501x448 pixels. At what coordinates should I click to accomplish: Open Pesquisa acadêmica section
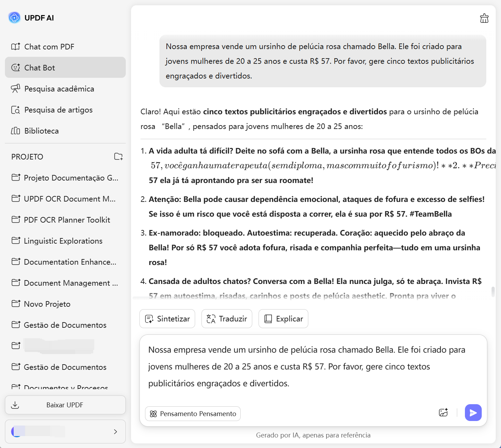(59, 89)
